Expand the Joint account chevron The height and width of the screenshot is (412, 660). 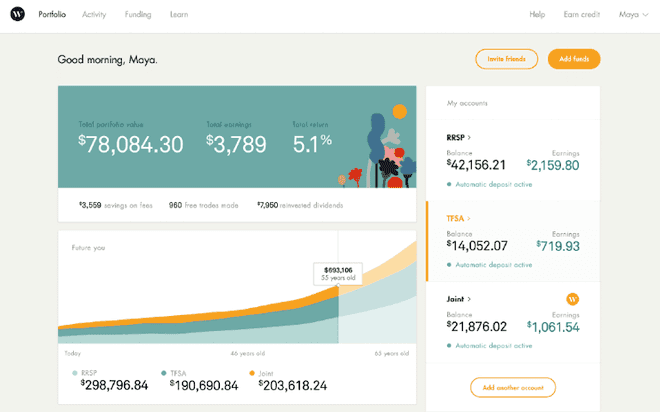click(470, 299)
